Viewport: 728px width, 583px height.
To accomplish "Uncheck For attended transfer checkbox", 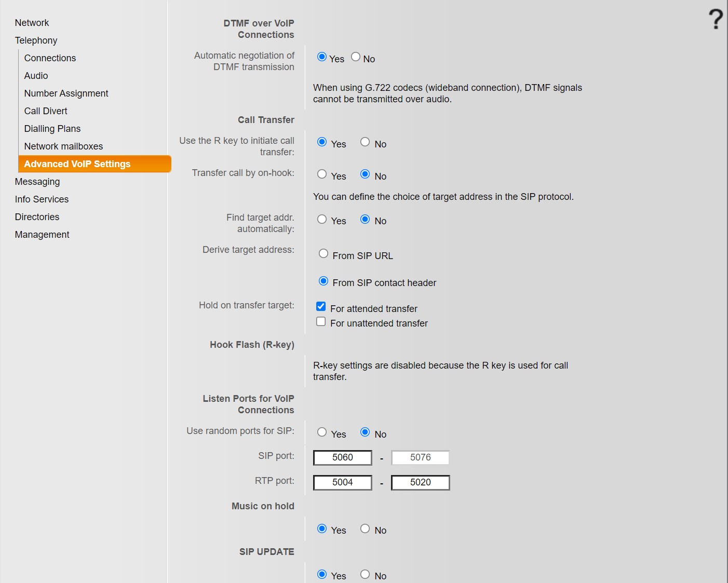I will pos(321,307).
